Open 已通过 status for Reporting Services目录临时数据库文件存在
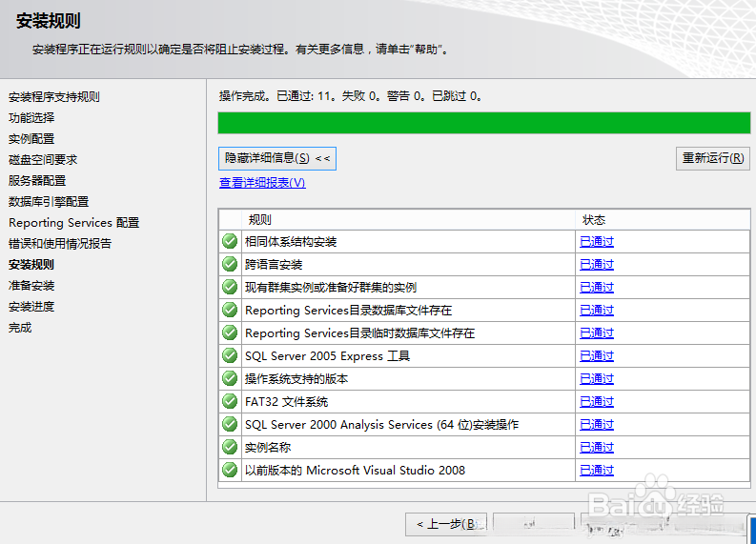This screenshot has height=544, width=756. coord(597,332)
